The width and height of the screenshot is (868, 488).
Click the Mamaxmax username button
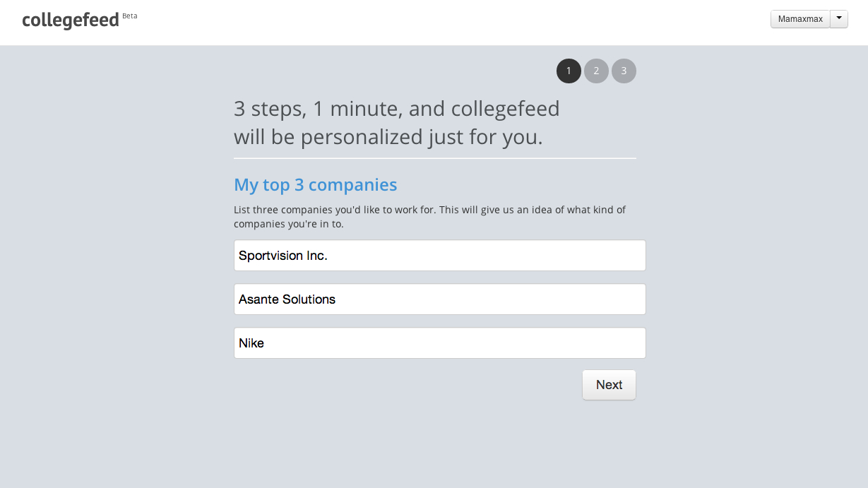[x=800, y=19]
